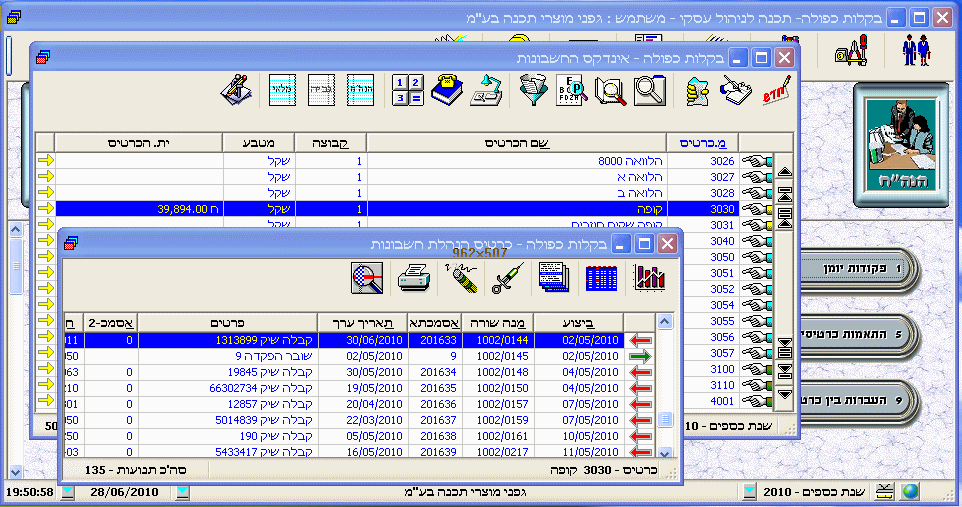Click the magnifier zoom icon in ledger toolbar
Image resolution: width=962 pixels, height=507 pixels.
coord(367,277)
